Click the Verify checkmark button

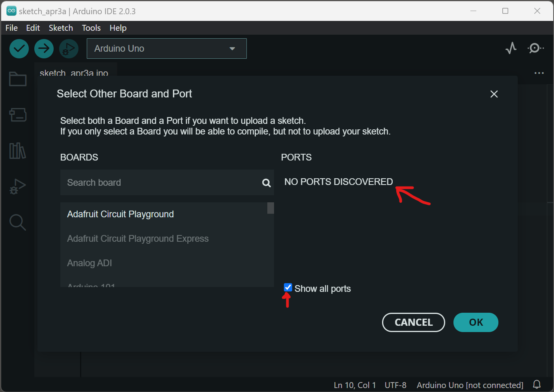19,49
